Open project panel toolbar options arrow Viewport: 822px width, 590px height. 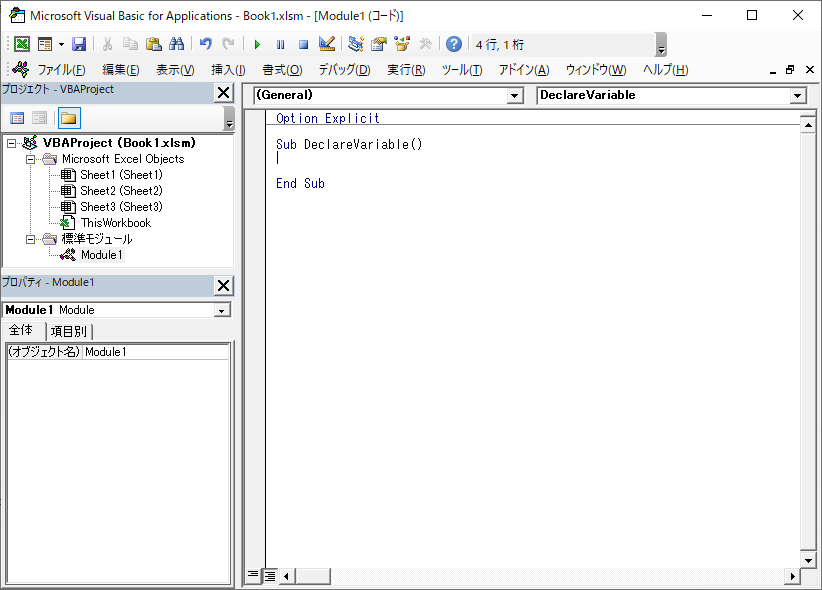(229, 119)
